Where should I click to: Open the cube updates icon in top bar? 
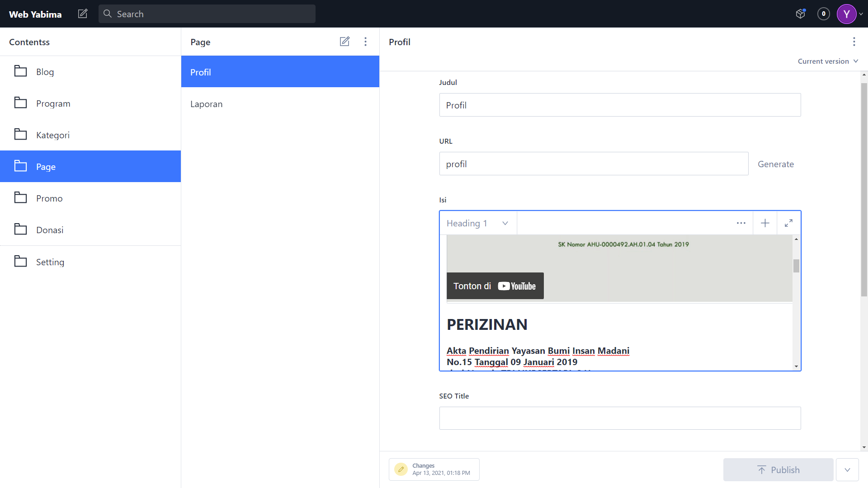801,14
